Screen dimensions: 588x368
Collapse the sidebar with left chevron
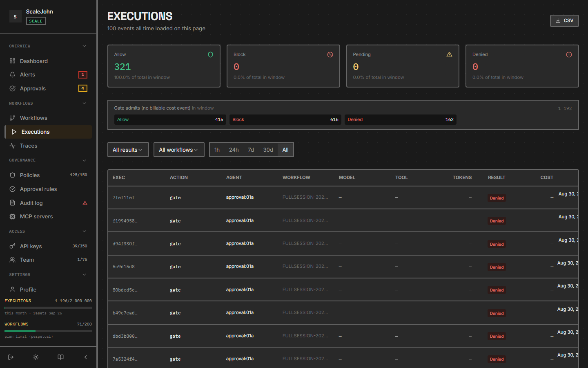click(x=85, y=357)
